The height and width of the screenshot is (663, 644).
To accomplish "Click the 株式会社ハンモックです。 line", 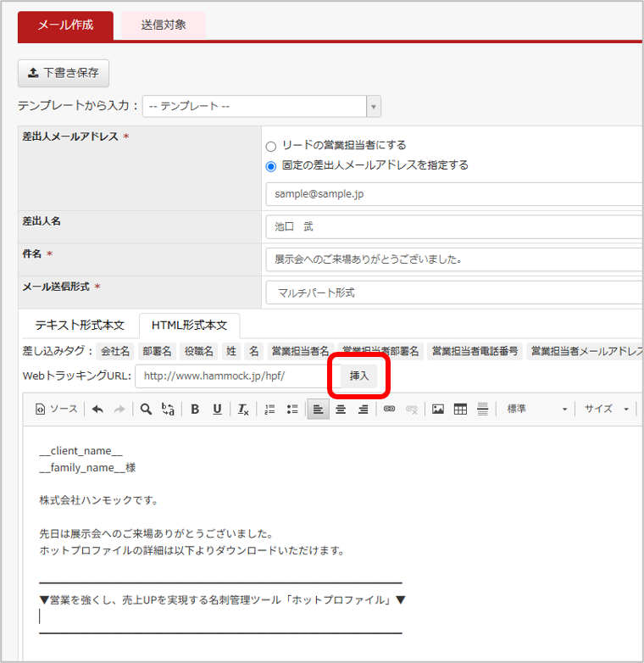I will click(99, 500).
